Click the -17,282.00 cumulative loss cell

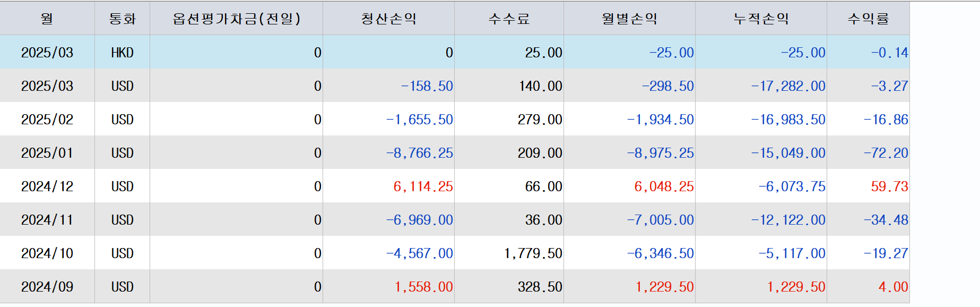tap(761, 86)
